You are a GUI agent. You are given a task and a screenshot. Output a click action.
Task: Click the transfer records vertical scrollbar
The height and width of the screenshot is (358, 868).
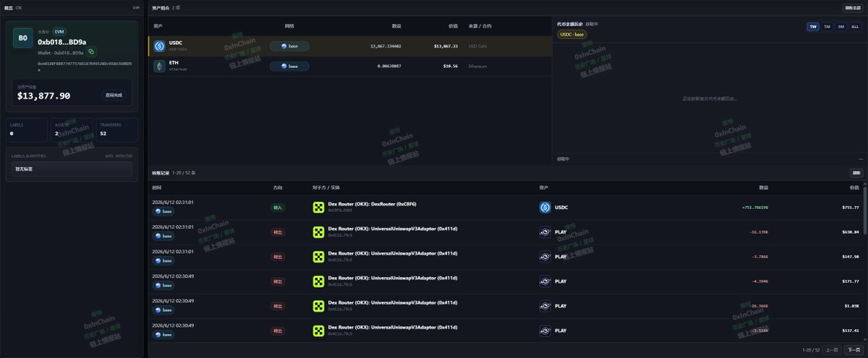(x=865, y=210)
